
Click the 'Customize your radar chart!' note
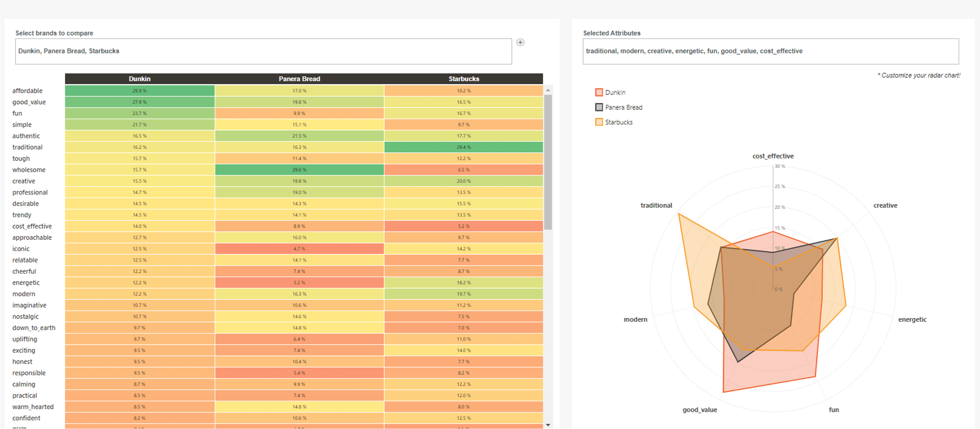(x=919, y=75)
